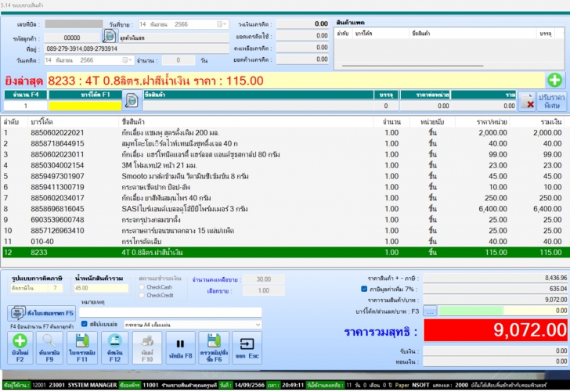Viewport: 570px width, 392px height.
Task: Click credit days count field showing 0
Action: [x=179, y=60]
